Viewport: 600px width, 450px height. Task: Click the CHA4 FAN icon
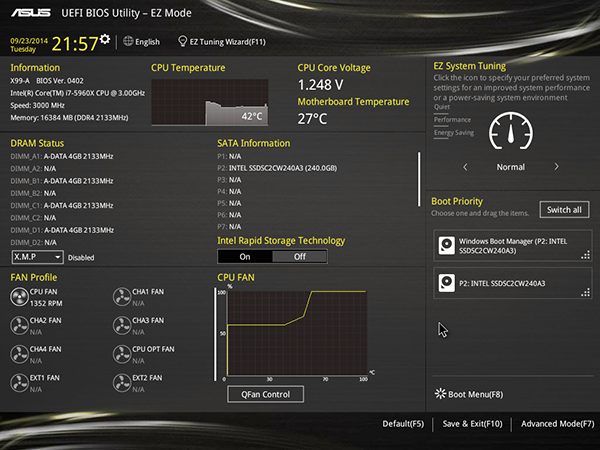(19, 354)
